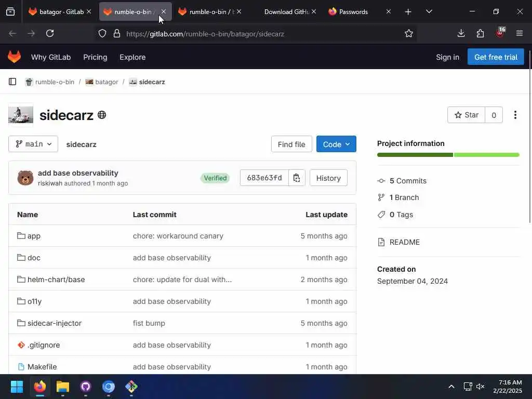This screenshot has height=399, width=532.
Task: Click the star count 0 button
Action: [494, 115]
